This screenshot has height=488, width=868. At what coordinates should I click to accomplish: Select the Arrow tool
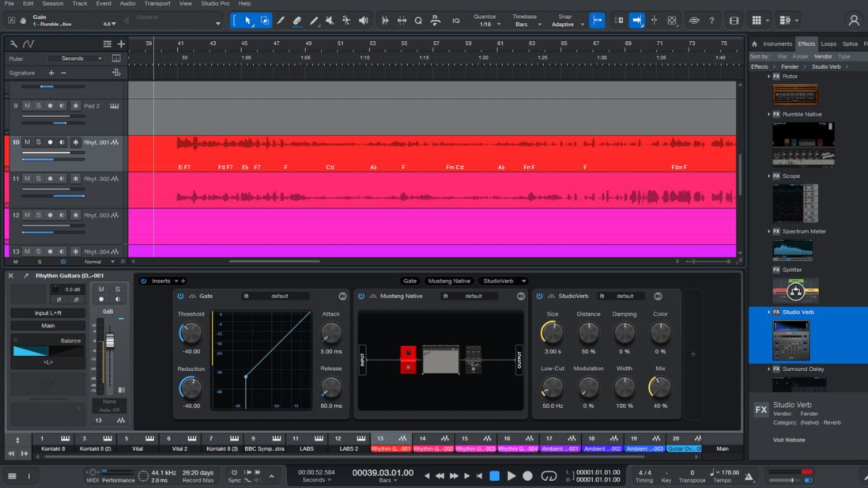click(x=248, y=20)
